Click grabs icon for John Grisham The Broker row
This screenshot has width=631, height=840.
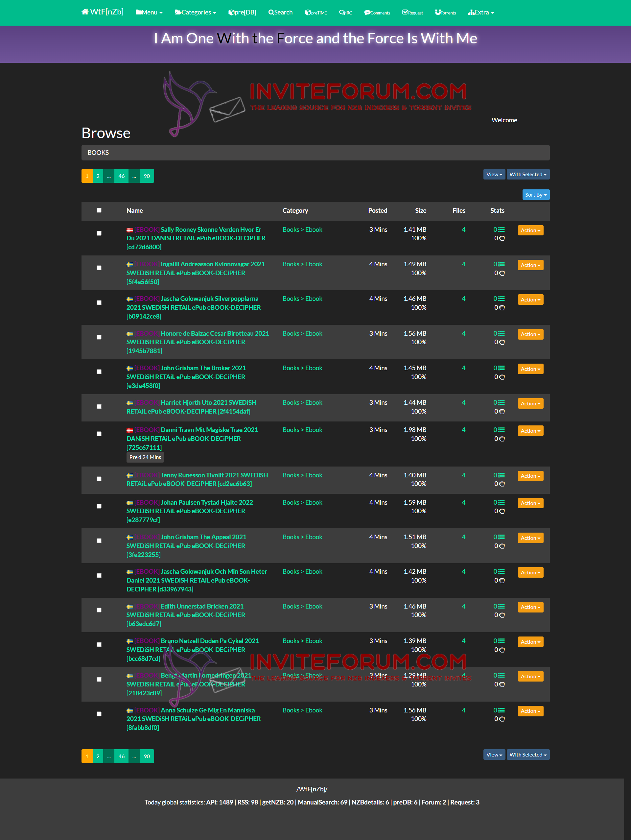(x=502, y=377)
